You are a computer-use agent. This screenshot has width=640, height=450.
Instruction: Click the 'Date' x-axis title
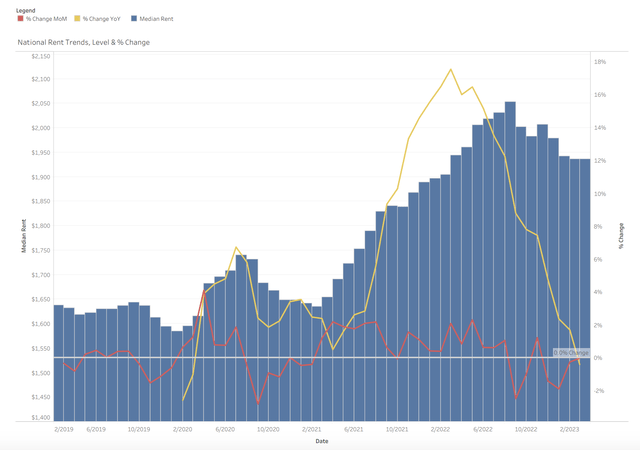click(x=322, y=441)
